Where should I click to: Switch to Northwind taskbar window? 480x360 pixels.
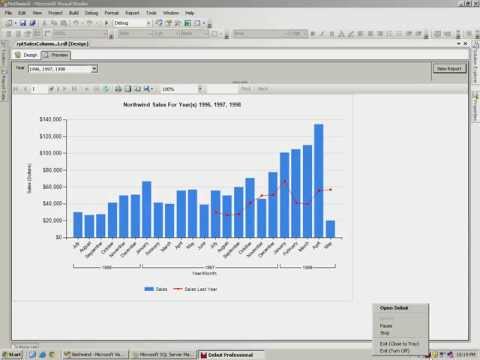[x=96, y=355]
